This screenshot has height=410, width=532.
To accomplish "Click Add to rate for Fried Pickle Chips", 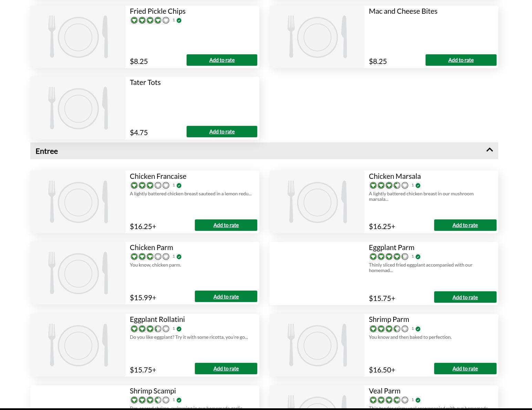I will [x=222, y=60].
